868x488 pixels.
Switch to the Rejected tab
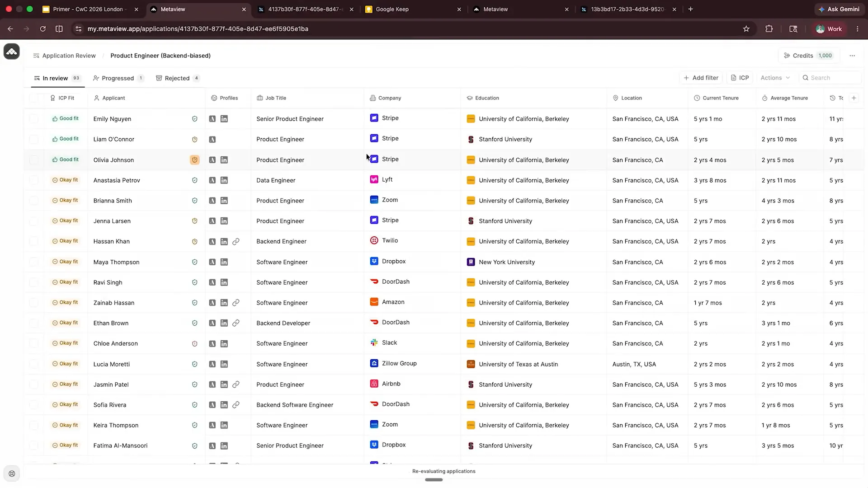pos(177,78)
